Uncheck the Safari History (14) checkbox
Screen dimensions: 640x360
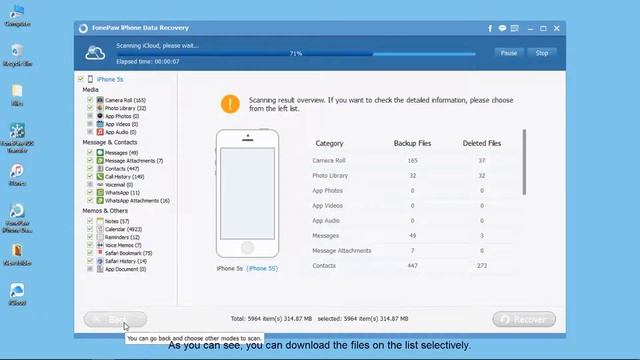[90, 261]
